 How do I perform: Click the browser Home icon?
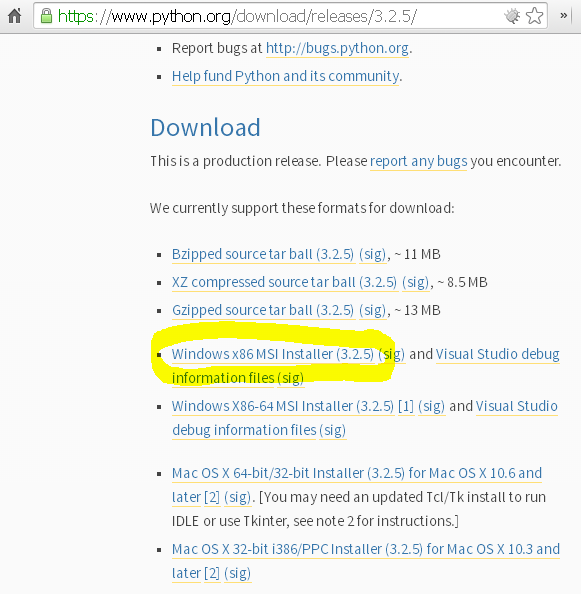pos(14,16)
